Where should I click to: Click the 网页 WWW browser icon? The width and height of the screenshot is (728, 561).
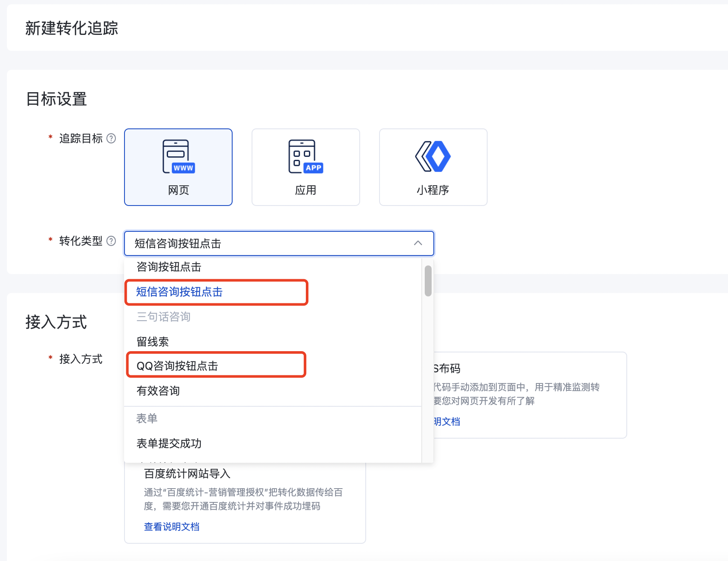[x=178, y=156]
